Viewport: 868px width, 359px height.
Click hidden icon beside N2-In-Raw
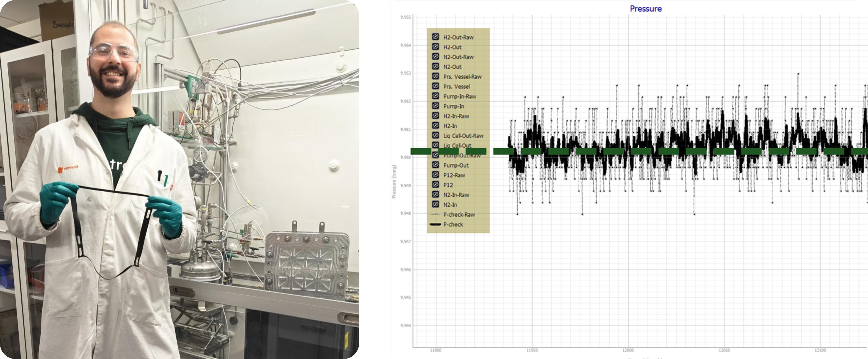coord(435,195)
